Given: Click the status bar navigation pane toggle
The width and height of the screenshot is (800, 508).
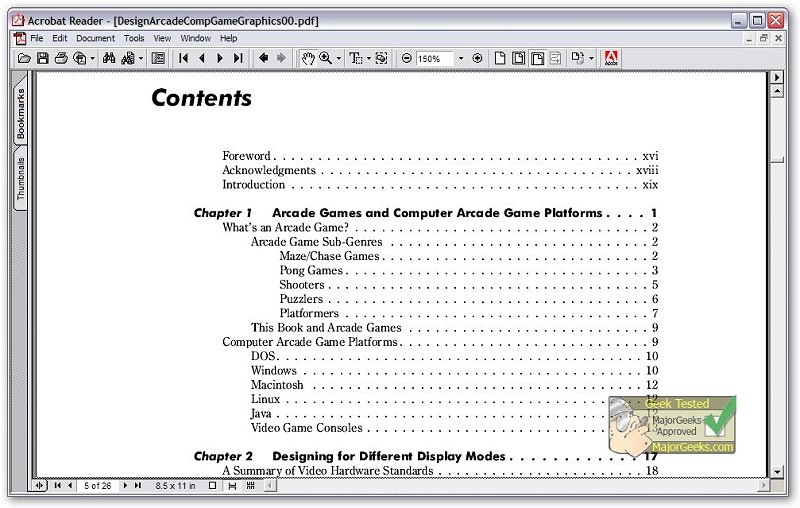Looking at the screenshot, I should (39, 486).
